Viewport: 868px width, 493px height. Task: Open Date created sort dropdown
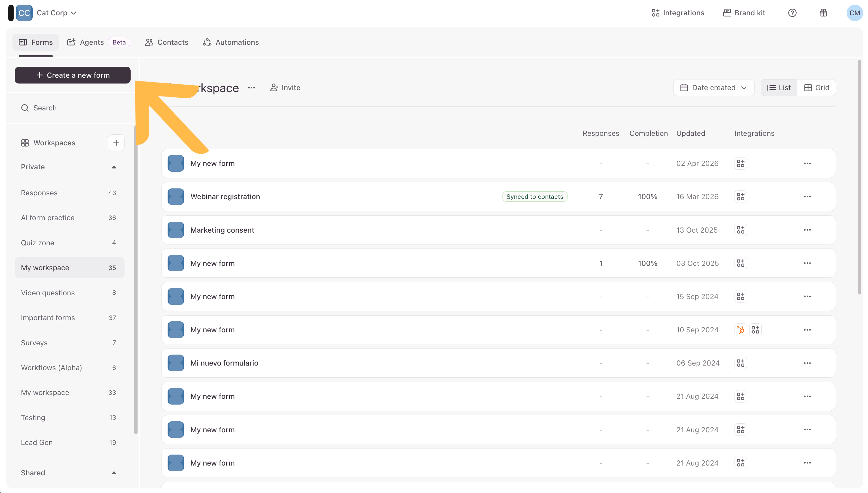point(714,88)
